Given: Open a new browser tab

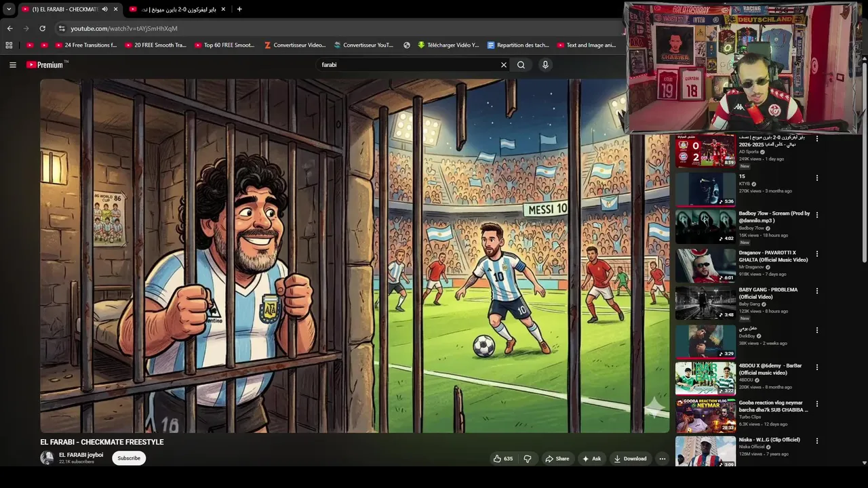Looking at the screenshot, I should tap(239, 9).
